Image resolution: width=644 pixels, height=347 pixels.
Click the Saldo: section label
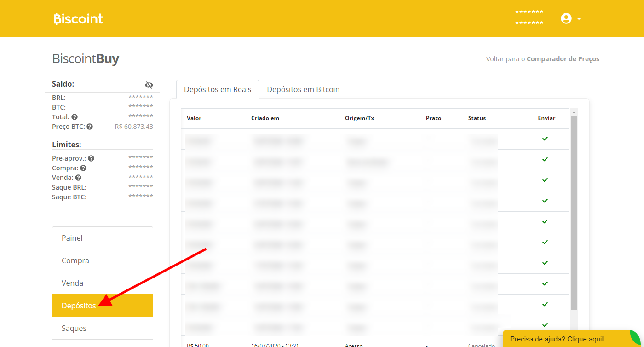pos(63,84)
